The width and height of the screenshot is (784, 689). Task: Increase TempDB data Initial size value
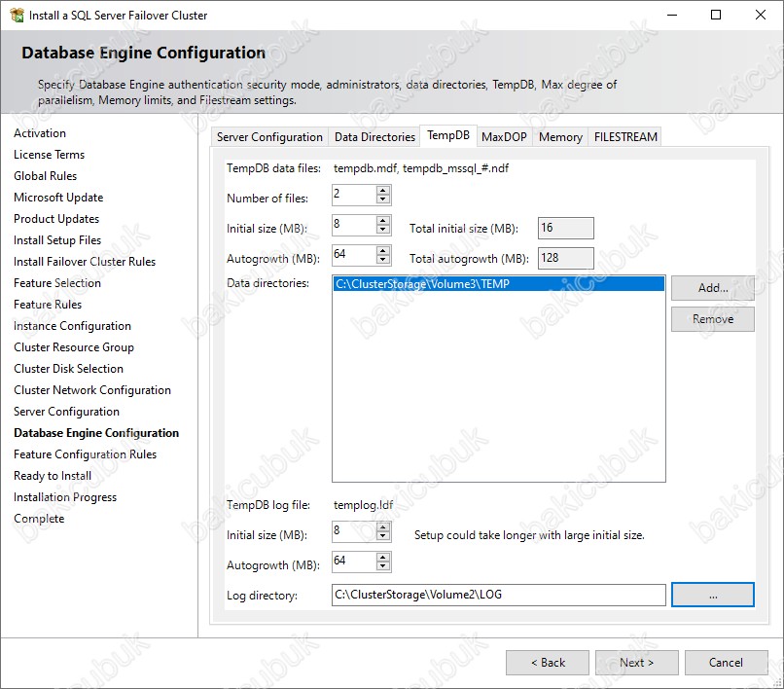tap(383, 221)
